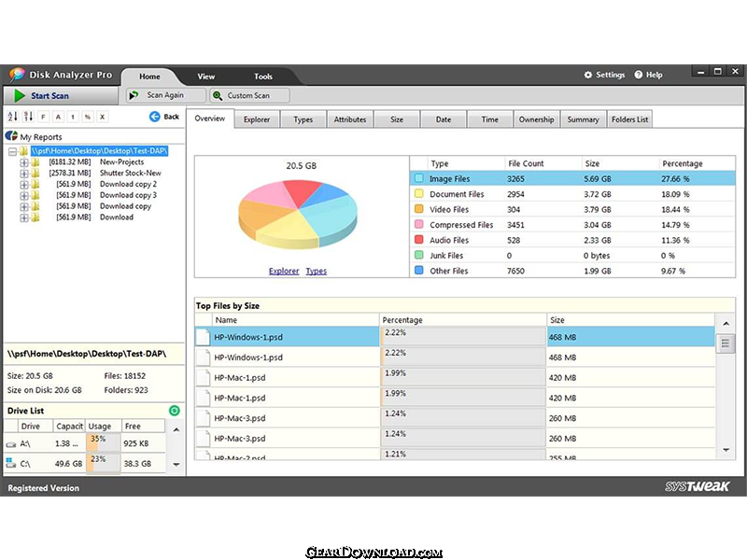Screen dimensions: 747x560
Task: Refresh the Drive List with the green icon
Action: pos(175,411)
